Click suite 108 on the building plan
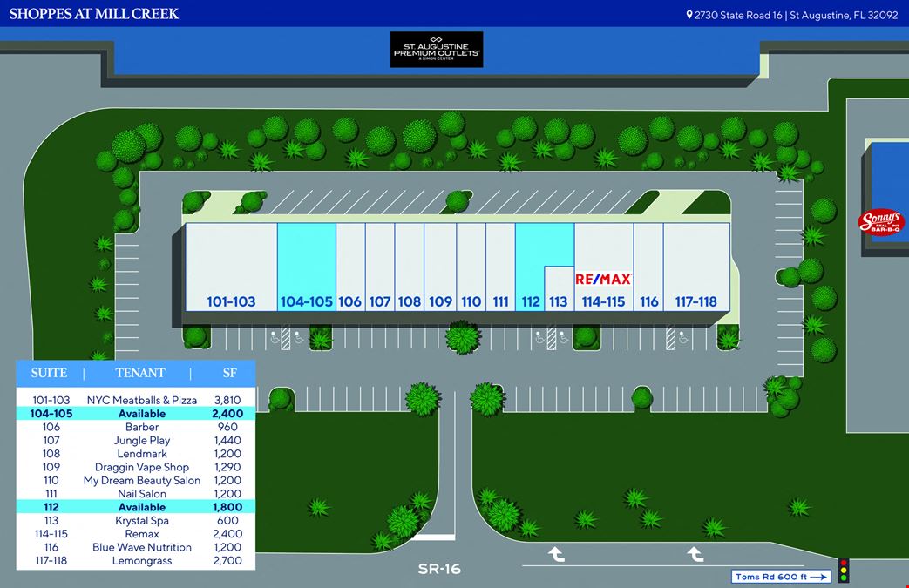Screen dimensions: 909x588 pos(410,267)
